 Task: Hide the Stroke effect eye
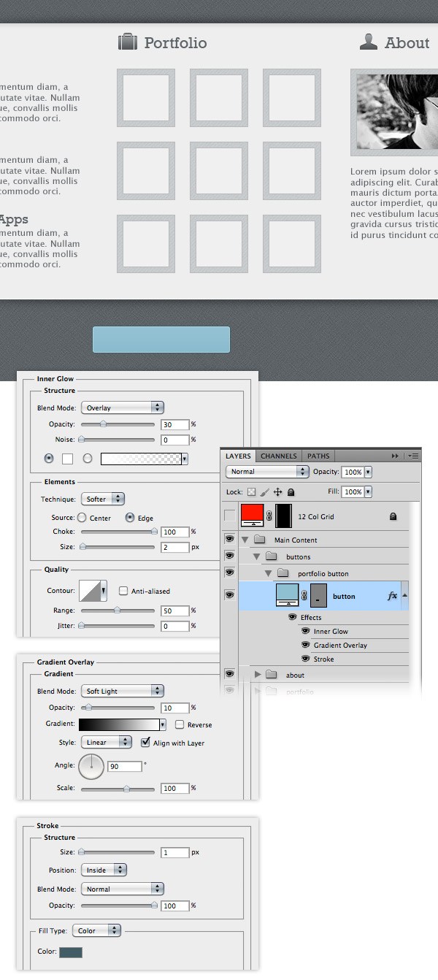coord(305,659)
